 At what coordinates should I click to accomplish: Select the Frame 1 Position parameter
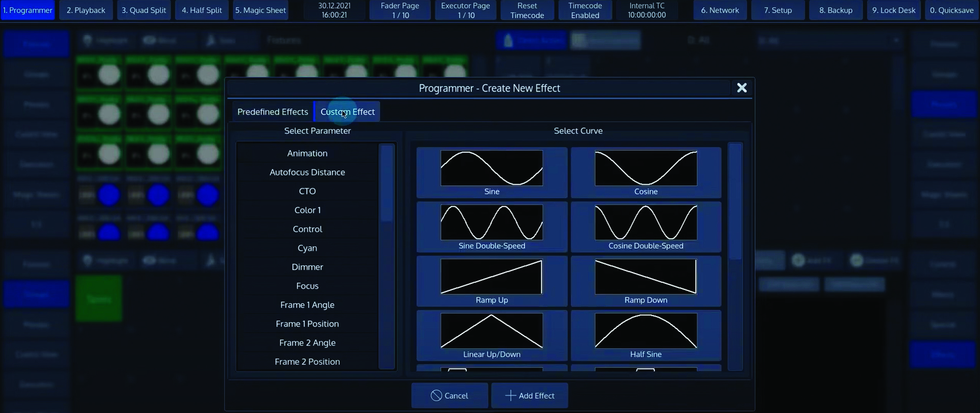coord(307,324)
